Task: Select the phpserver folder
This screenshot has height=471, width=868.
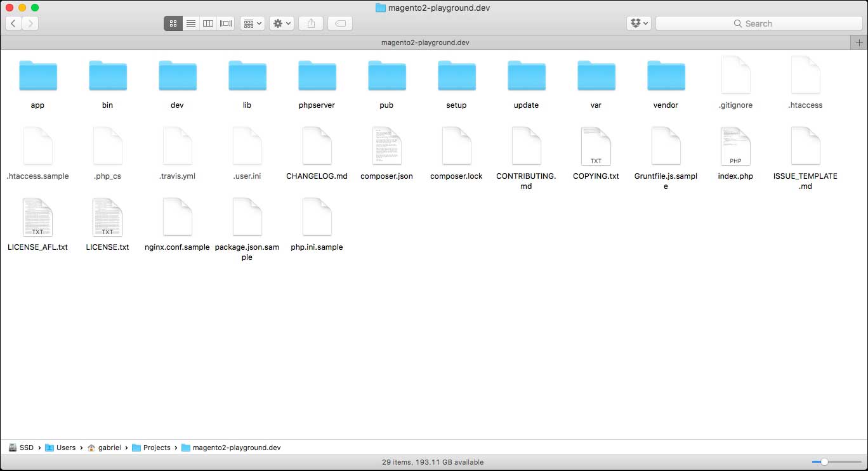Action: click(317, 76)
